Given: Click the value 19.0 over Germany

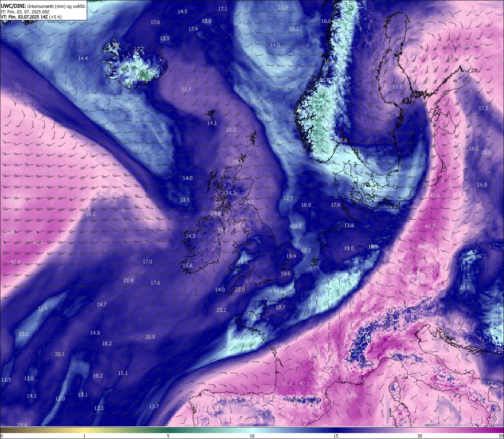Looking at the screenshot, I should [x=349, y=248].
